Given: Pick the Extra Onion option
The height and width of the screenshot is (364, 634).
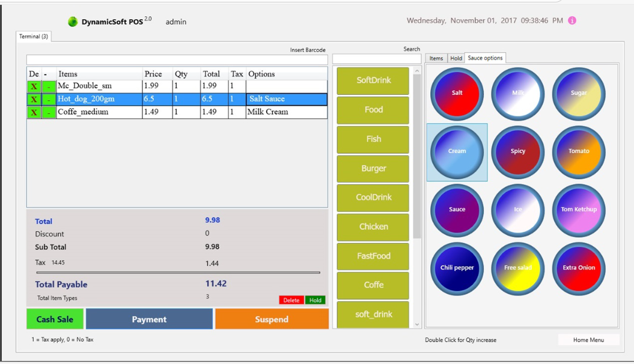Looking at the screenshot, I should point(579,268).
